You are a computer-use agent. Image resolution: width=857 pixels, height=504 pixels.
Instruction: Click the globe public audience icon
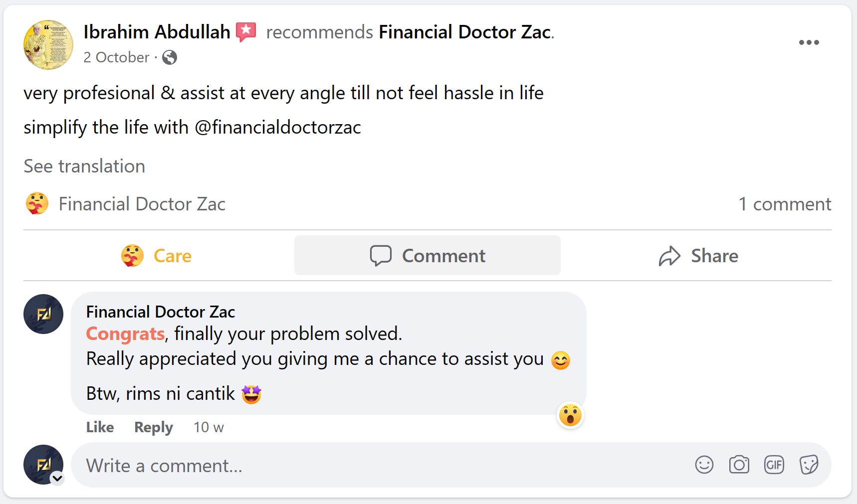pos(170,58)
